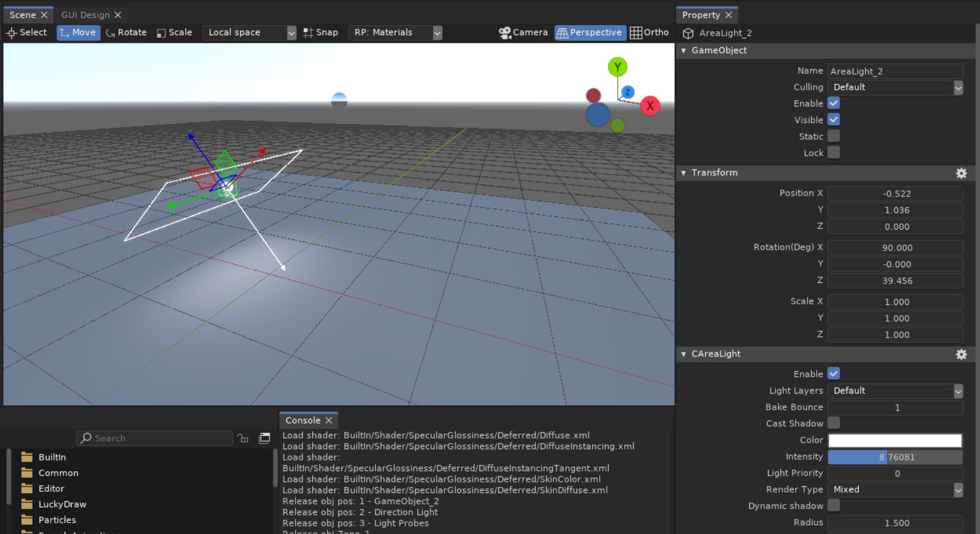Screen dimensions: 980x534
Task: Click the asset Search field
Action: [154, 438]
